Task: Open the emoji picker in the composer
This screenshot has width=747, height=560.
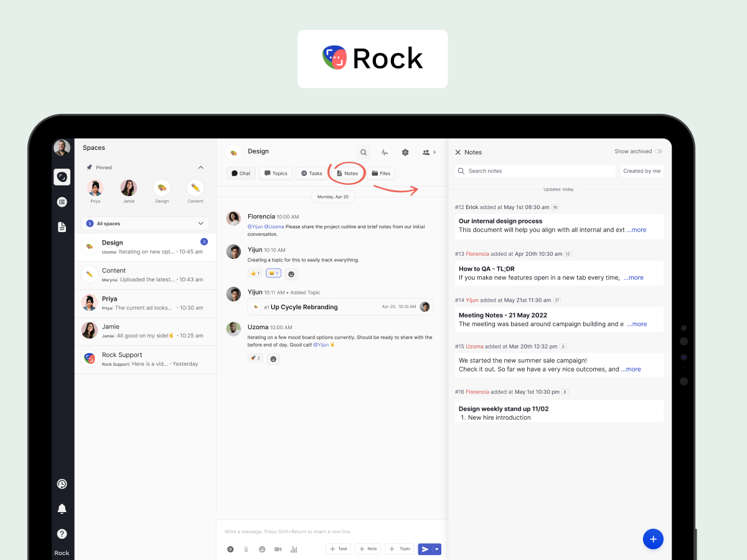Action: coord(262,549)
